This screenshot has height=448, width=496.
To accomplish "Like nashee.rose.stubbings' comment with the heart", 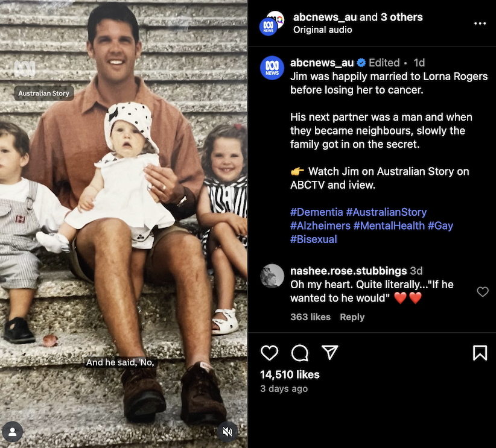I will [482, 291].
